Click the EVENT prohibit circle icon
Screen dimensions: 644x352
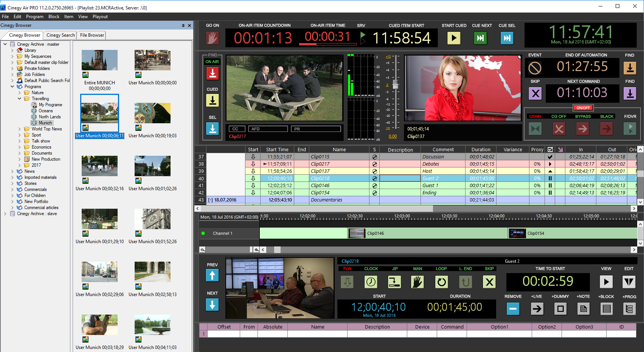click(535, 68)
